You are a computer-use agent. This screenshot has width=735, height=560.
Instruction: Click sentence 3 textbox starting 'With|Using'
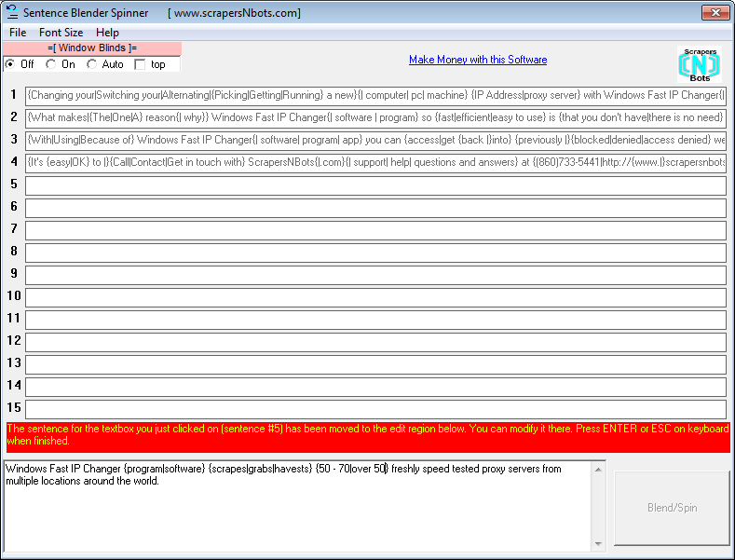(375, 141)
